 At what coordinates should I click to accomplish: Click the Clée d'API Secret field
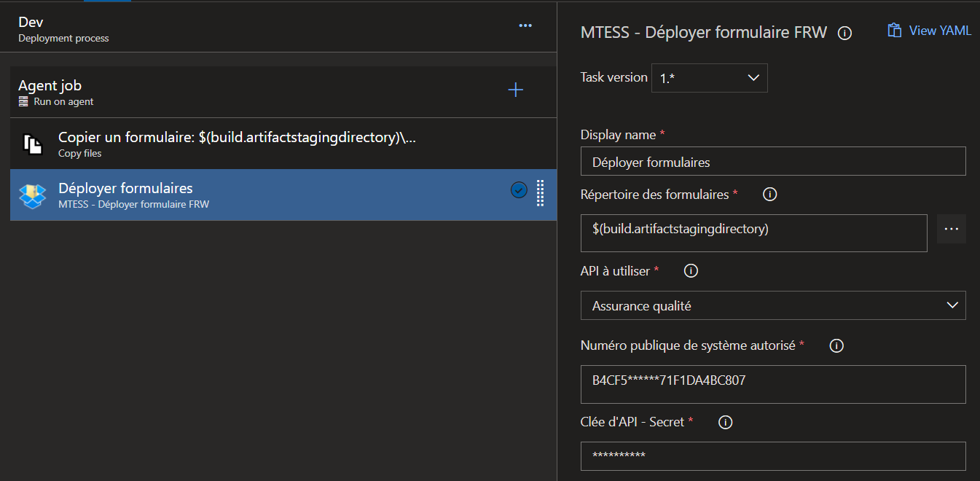pyautogui.click(x=773, y=455)
